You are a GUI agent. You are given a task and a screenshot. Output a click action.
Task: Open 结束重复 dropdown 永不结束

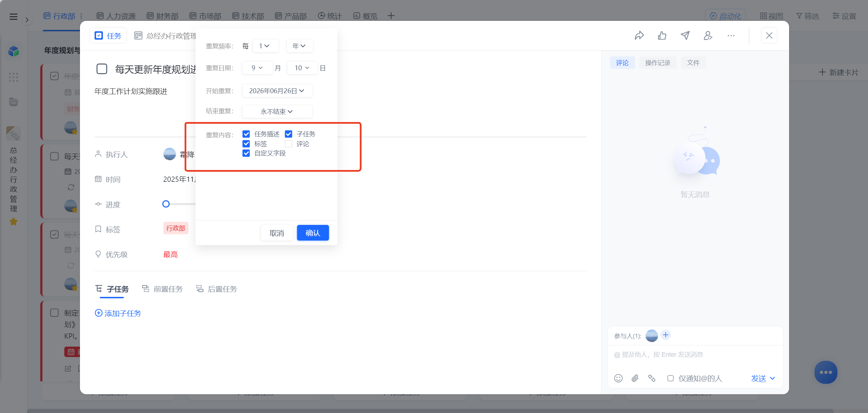277,112
